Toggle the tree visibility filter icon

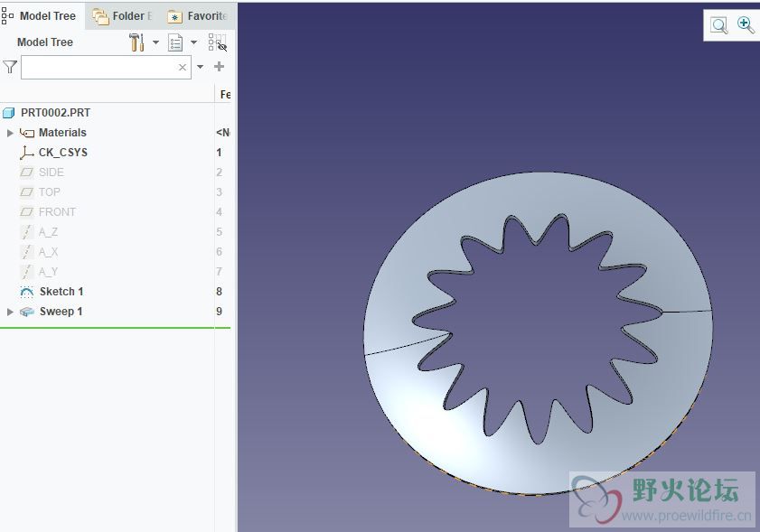[218, 42]
